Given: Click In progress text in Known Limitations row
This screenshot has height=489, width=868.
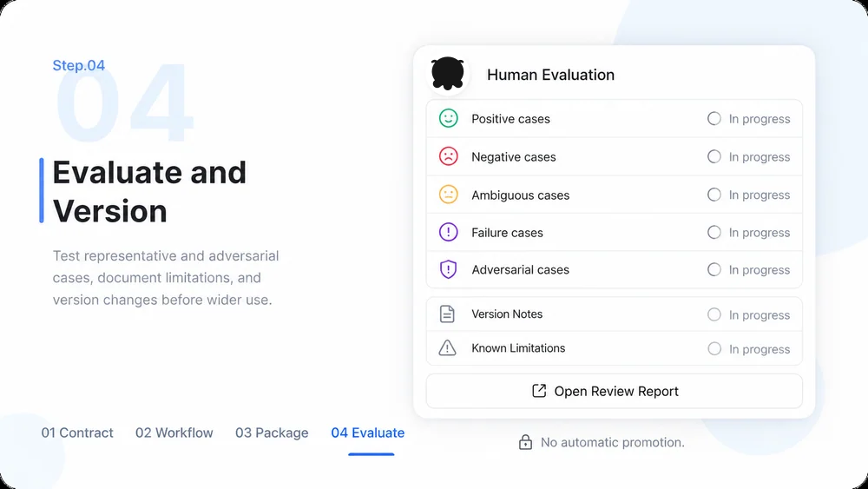Looking at the screenshot, I should (x=759, y=349).
